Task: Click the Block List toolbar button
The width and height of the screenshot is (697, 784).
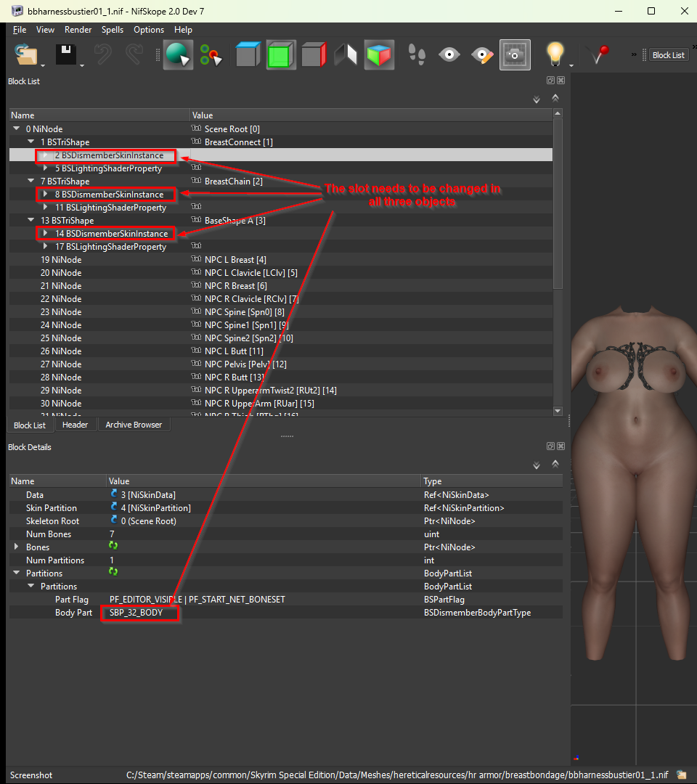Action: tap(669, 55)
